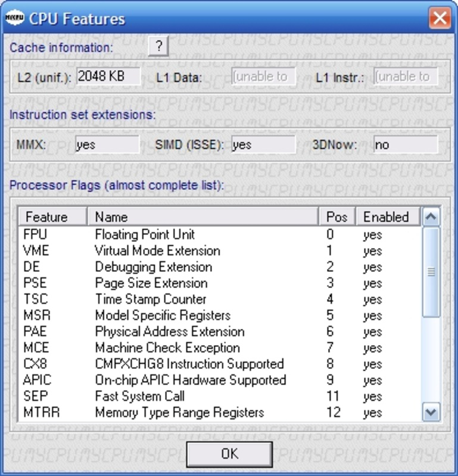Select the FPU row in the flags list
The image size is (458, 476).
[220, 234]
